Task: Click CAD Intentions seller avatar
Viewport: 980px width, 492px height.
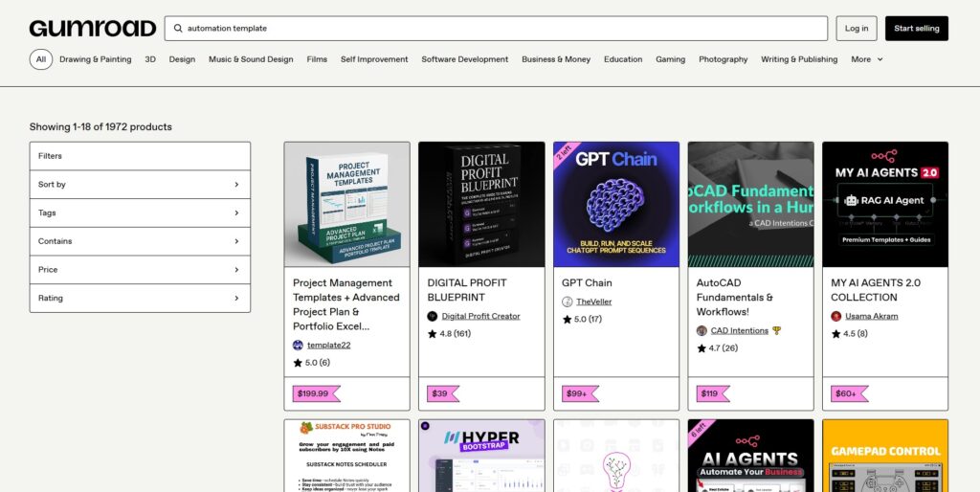Action: (702, 330)
